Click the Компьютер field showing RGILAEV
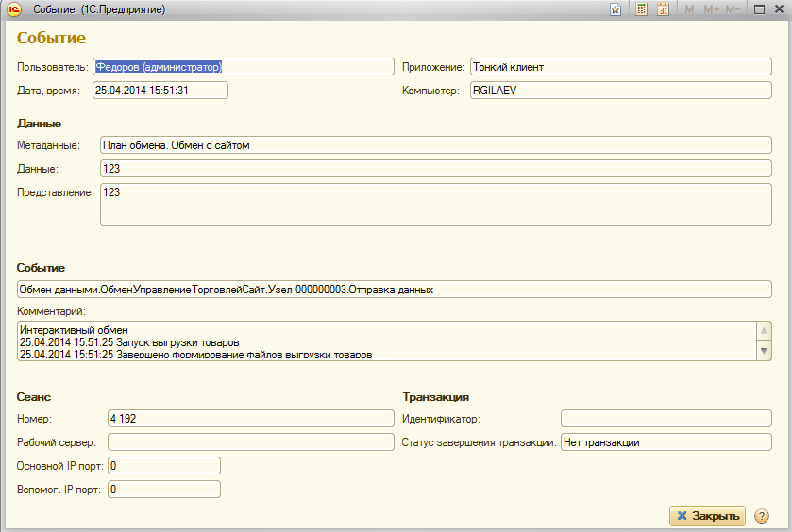This screenshot has height=532, width=792. (x=620, y=91)
